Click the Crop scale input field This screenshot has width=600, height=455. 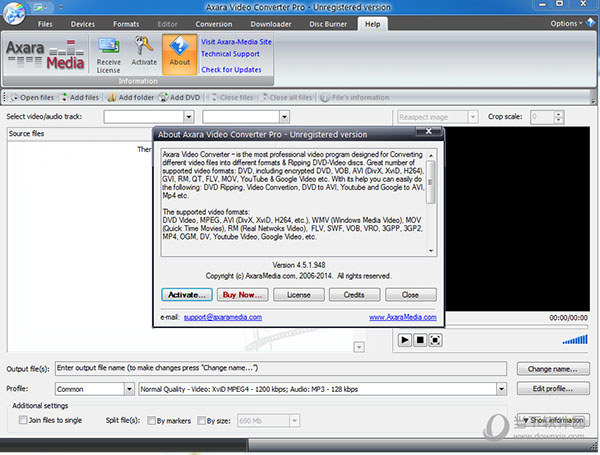tap(542, 117)
